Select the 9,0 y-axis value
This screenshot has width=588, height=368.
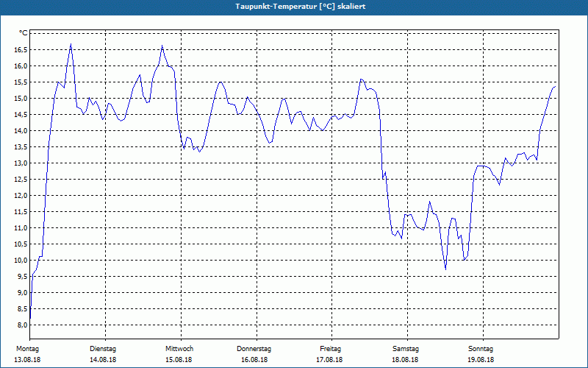click(22, 292)
